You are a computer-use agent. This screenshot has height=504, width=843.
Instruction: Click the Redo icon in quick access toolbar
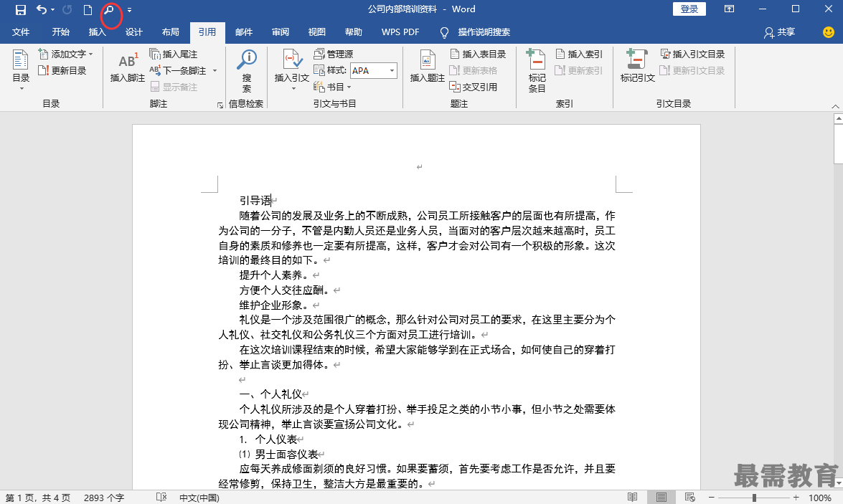[67, 9]
